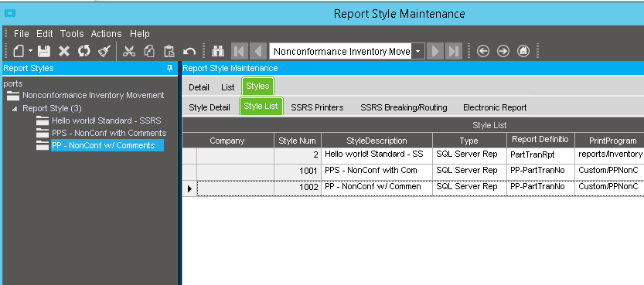The width and height of the screenshot is (644, 285).
Task: Click the PPS - NonConf with Com cell
Action: (x=377, y=171)
